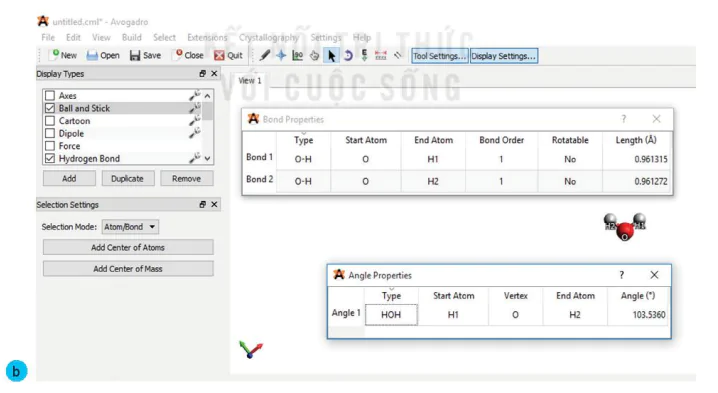Open the Build menu
Screen dimensions: 718x393
pos(132,38)
